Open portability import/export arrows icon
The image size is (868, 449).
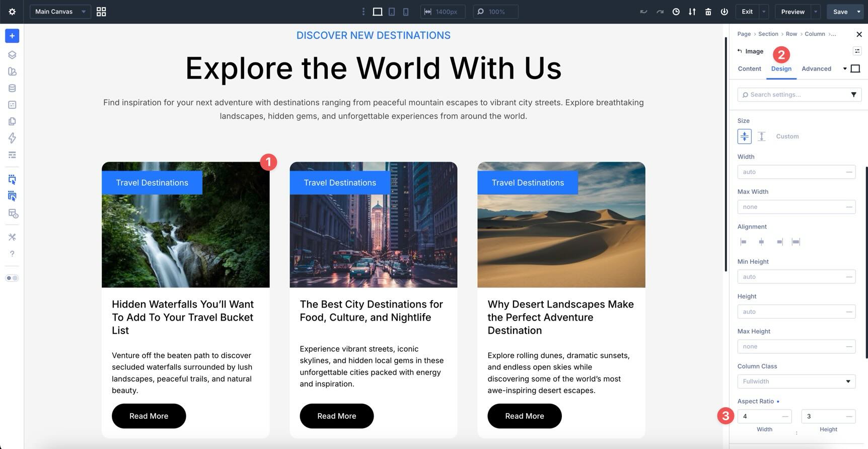(692, 12)
